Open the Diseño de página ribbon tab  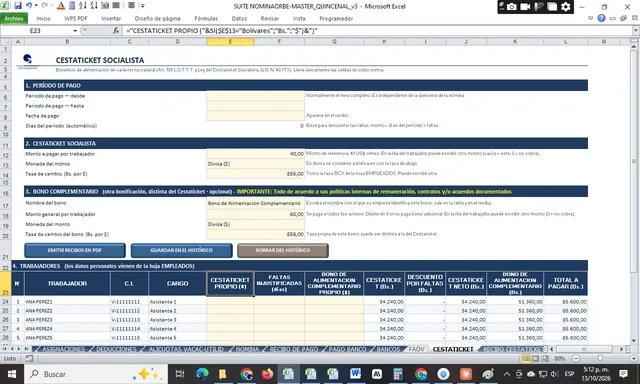[x=158, y=18]
